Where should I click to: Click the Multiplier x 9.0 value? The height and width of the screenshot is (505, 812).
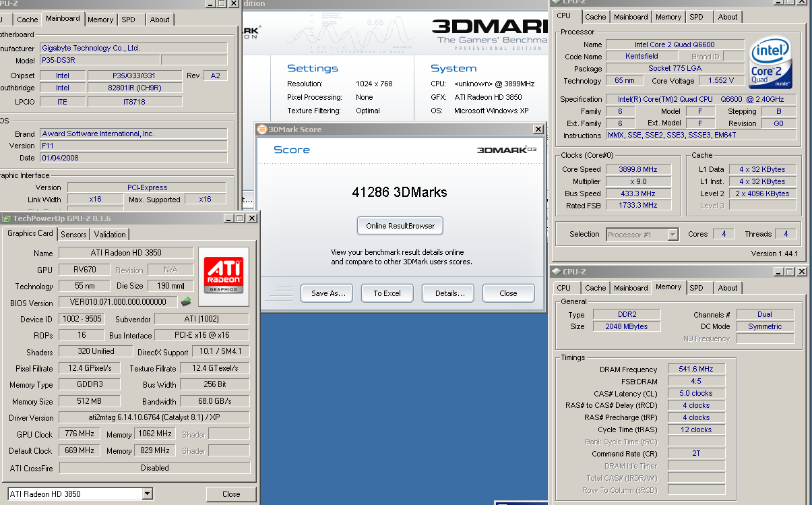coord(638,181)
